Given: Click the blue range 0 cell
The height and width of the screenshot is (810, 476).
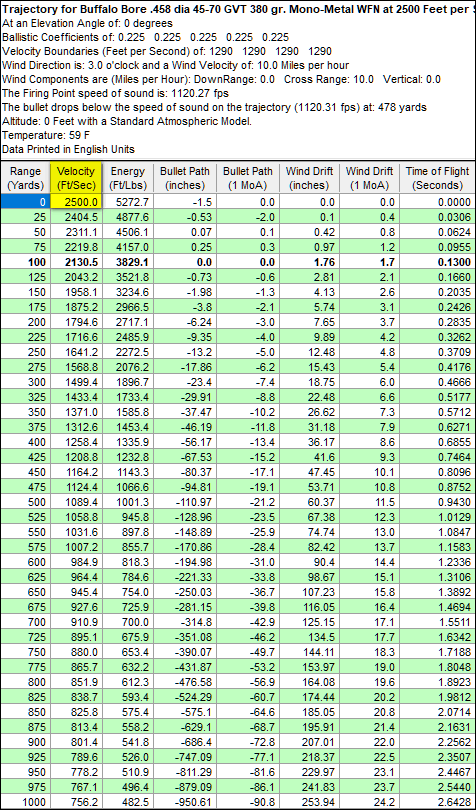Looking at the screenshot, I should coord(25,201).
